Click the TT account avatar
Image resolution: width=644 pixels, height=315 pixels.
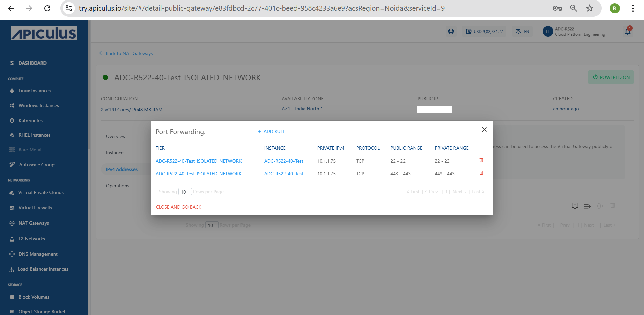click(548, 31)
